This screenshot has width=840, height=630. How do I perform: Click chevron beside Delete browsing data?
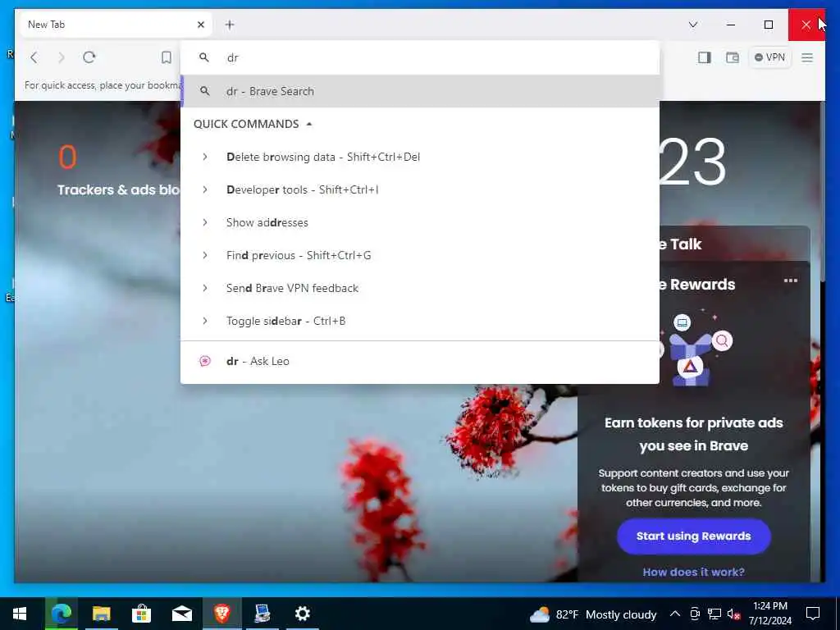[x=204, y=157]
